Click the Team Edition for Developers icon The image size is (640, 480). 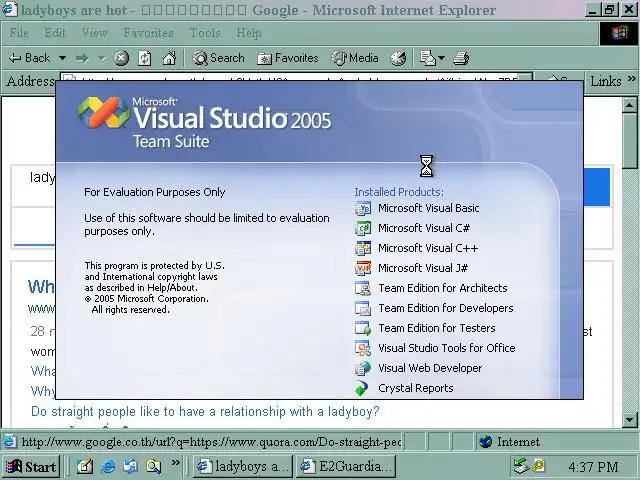point(362,308)
